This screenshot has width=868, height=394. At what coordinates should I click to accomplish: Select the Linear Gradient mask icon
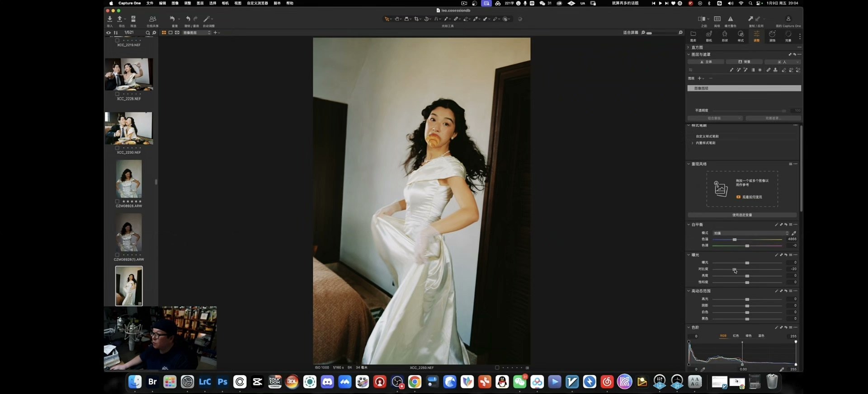(753, 70)
